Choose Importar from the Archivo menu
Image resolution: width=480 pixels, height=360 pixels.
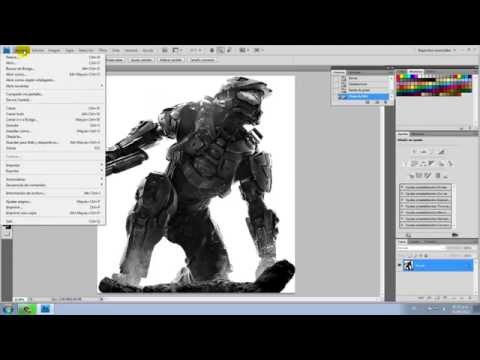pos(53,165)
